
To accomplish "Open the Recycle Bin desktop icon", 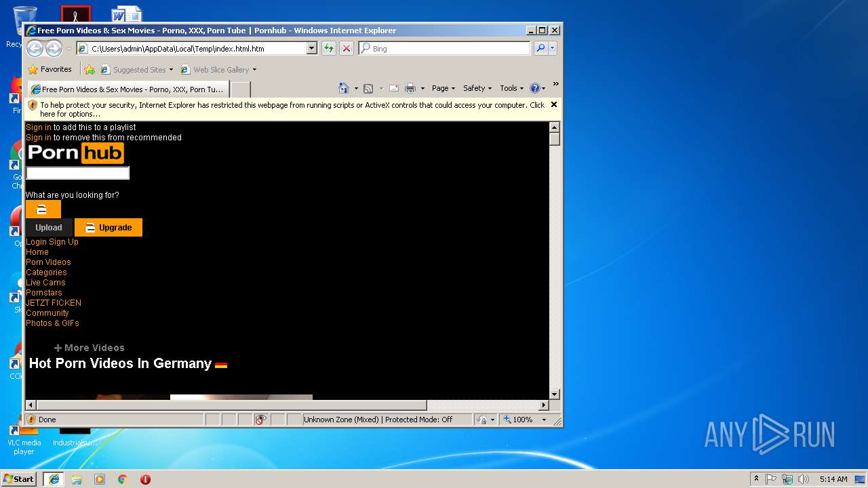I will click(x=24, y=26).
